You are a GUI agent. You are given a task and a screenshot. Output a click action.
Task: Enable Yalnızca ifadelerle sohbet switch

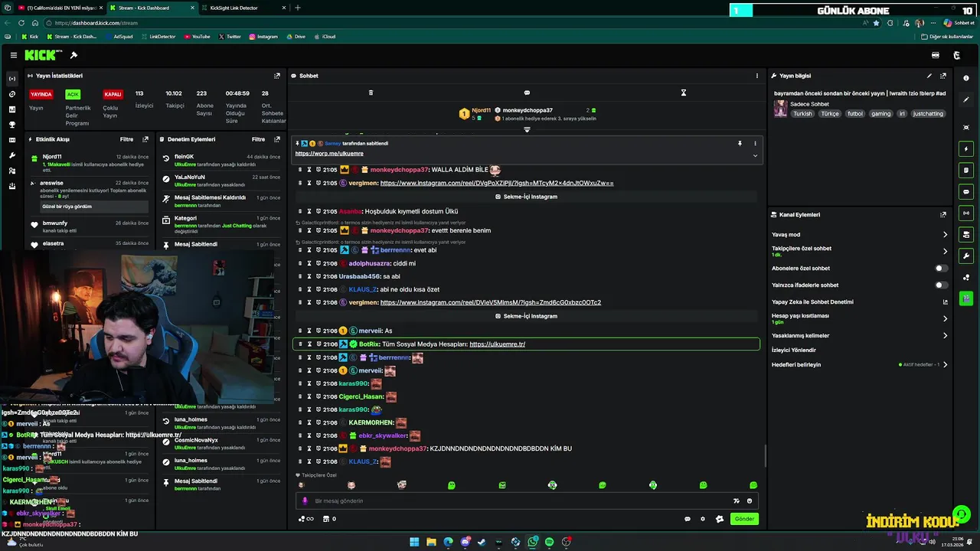[x=941, y=285]
